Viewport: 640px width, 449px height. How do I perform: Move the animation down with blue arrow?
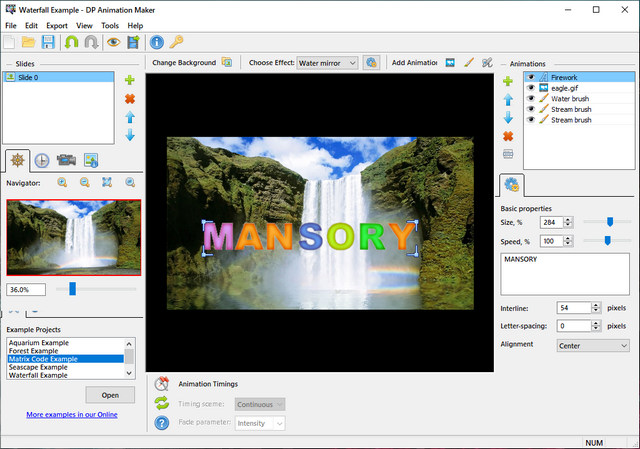[x=508, y=117]
